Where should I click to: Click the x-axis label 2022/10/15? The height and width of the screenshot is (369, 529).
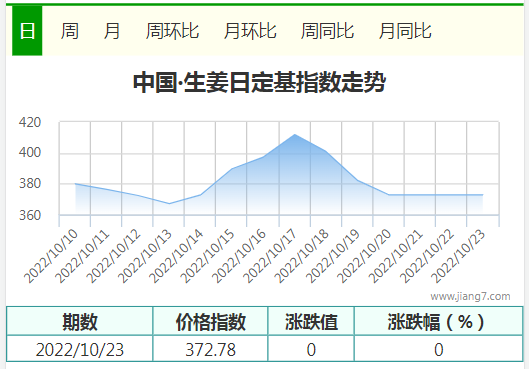pyautogui.click(x=208, y=256)
